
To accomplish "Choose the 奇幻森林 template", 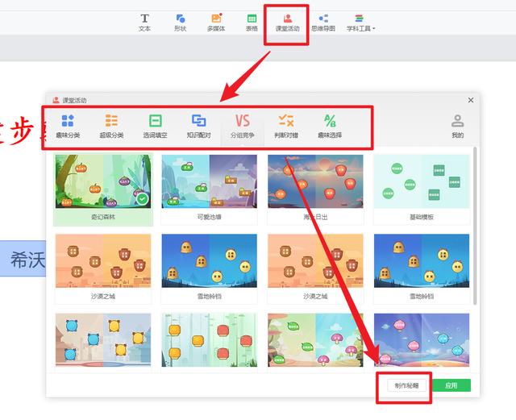I will [103, 189].
